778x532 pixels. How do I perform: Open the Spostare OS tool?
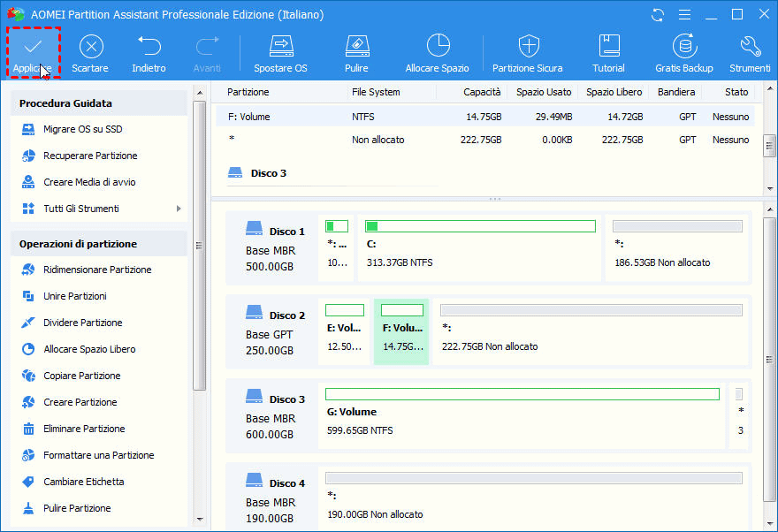pos(280,53)
